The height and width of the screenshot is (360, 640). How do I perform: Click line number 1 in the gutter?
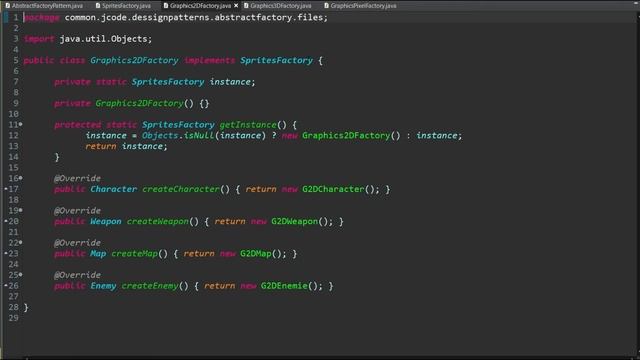pyautogui.click(x=16, y=17)
